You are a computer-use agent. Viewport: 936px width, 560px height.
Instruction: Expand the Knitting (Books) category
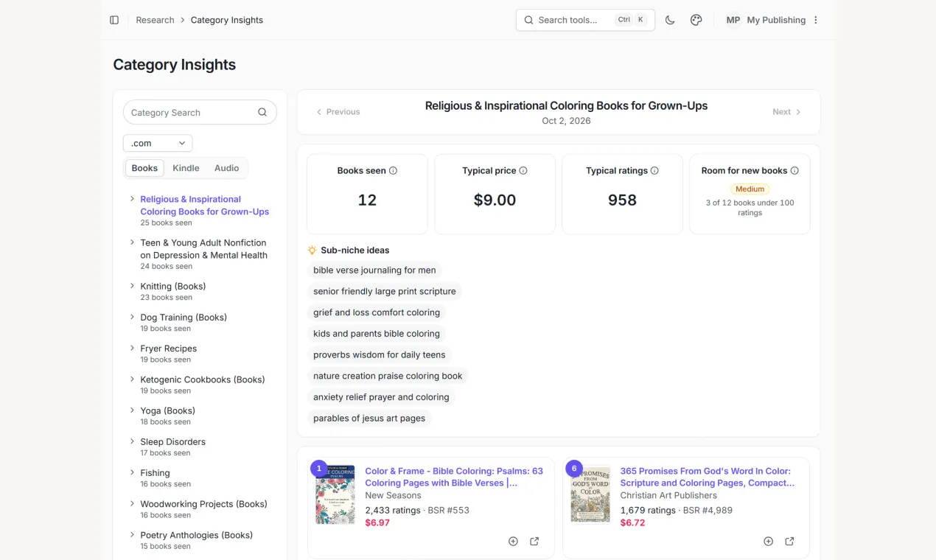[x=132, y=286]
